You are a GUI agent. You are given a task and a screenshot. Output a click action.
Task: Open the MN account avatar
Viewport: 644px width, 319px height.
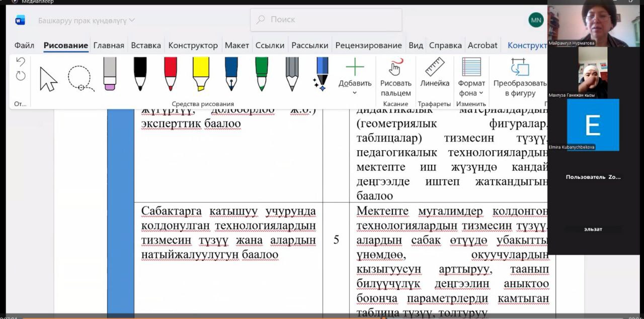[536, 20]
